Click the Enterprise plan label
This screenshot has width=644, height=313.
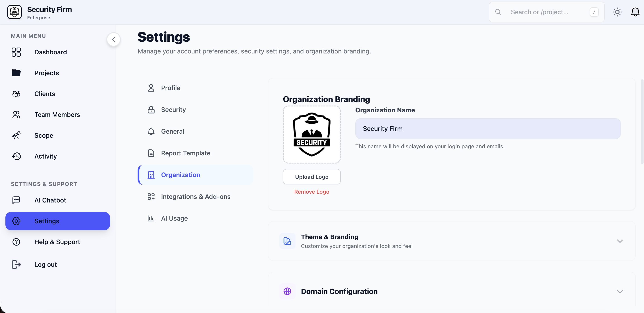38,17
